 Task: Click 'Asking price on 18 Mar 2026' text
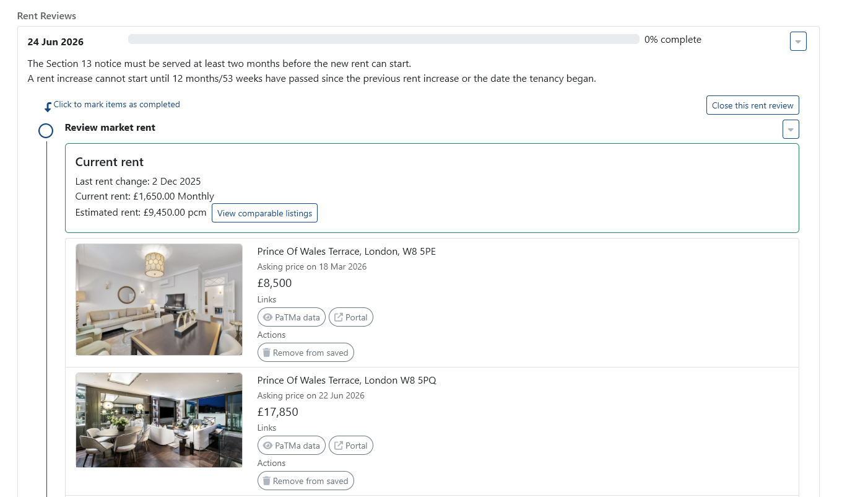tap(312, 266)
